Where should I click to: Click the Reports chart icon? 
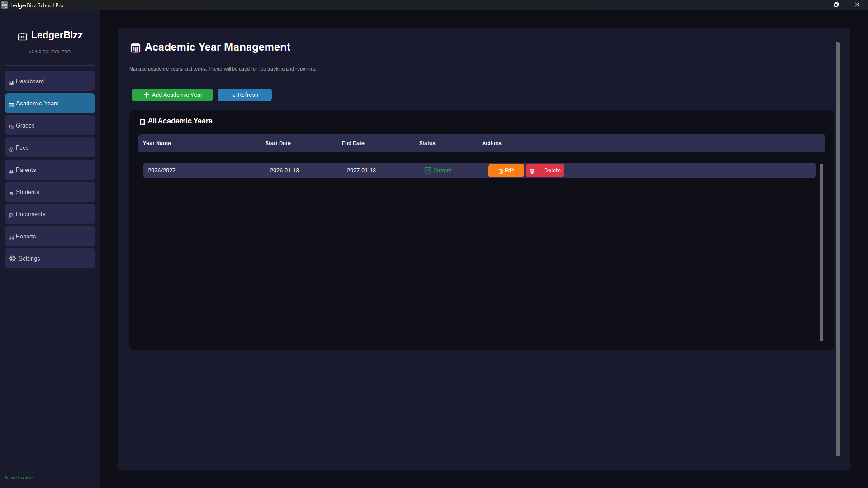[x=11, y=237]
